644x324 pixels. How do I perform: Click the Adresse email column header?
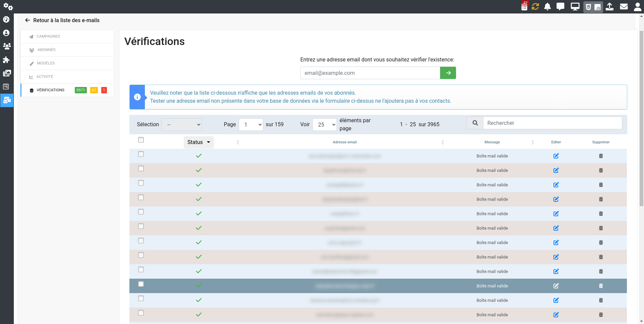(345, 142)
